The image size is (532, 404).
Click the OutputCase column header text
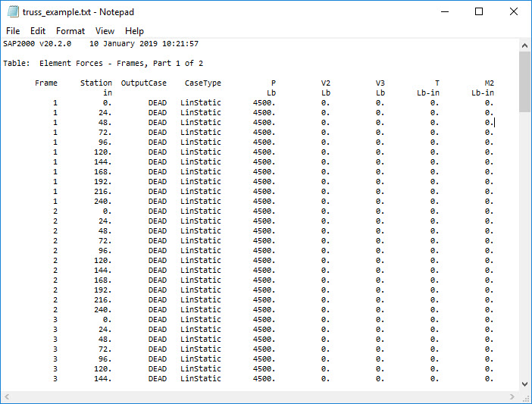click(143, 83)
